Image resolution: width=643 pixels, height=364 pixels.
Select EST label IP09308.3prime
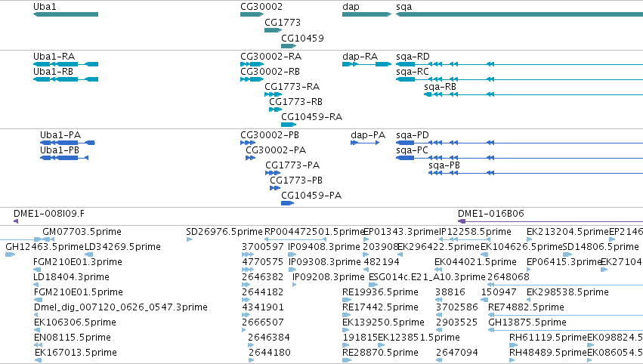(324, 262)
